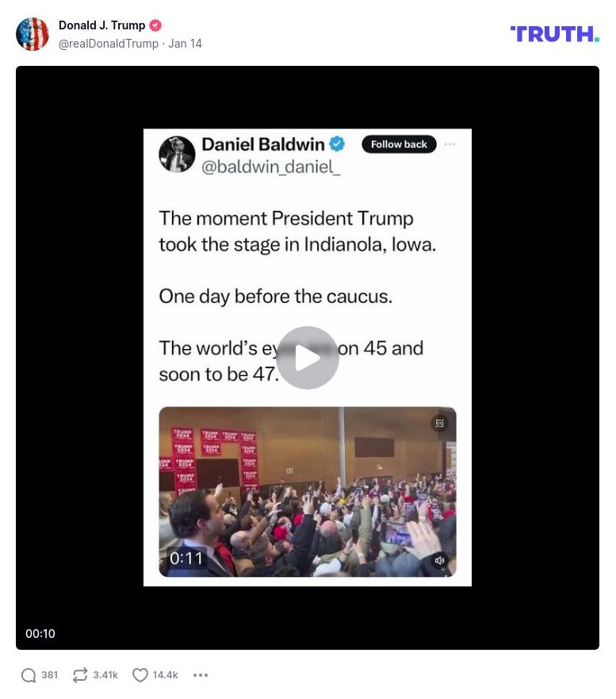Image resolution: width=616 pixels, height=699 pixels.
Task: Like the post with the heart icon
Action: click(140, 675)
